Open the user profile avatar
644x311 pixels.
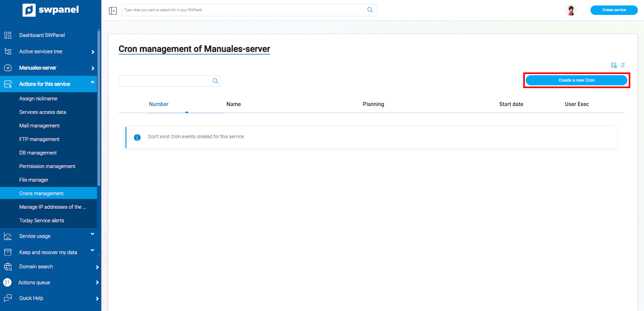pos(571,10)
